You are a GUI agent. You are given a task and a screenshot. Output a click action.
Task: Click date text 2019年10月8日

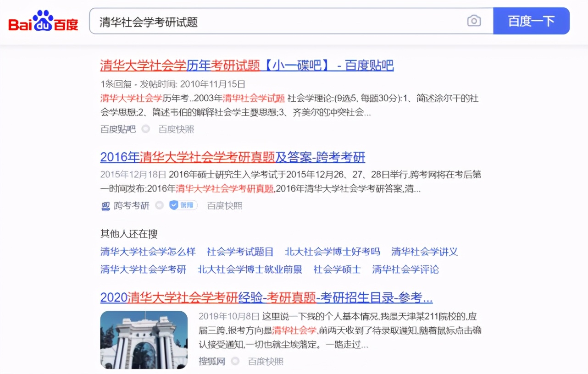point(229,317)
